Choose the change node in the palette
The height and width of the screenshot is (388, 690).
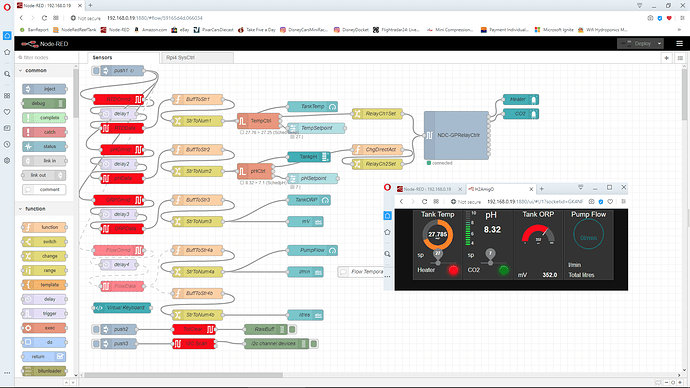[x=44, y=256]
